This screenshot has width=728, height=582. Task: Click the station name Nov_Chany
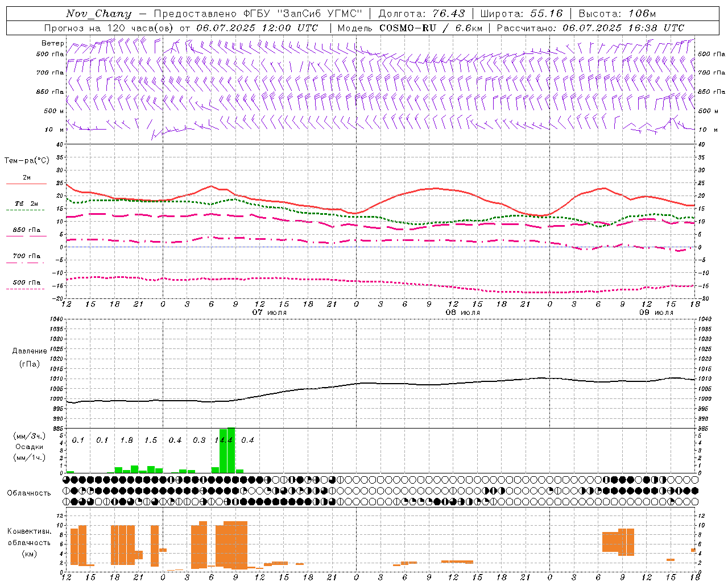point(98,14)
